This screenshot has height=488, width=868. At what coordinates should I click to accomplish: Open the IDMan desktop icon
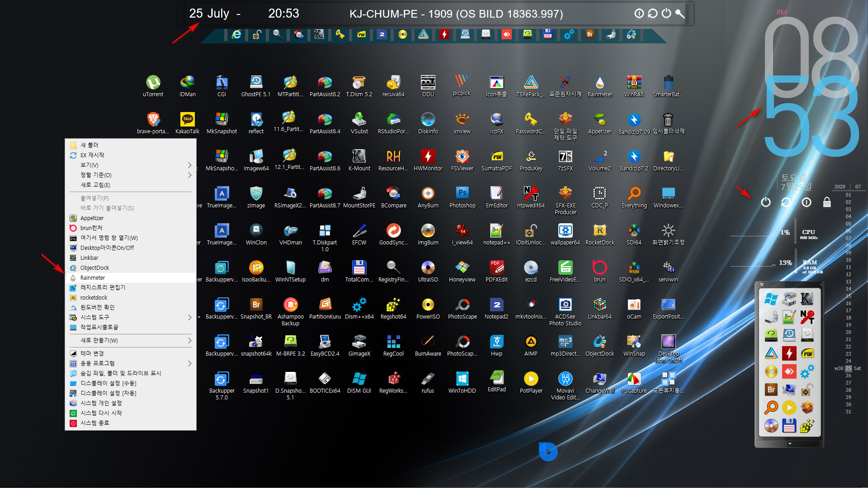point(187,86)
